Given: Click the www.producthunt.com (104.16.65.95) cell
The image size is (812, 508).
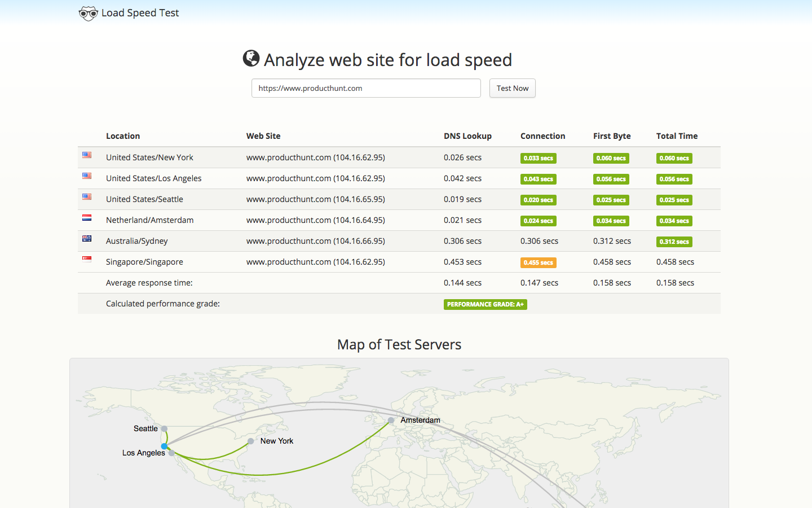Looking at the screenshot, I should 316,199.
